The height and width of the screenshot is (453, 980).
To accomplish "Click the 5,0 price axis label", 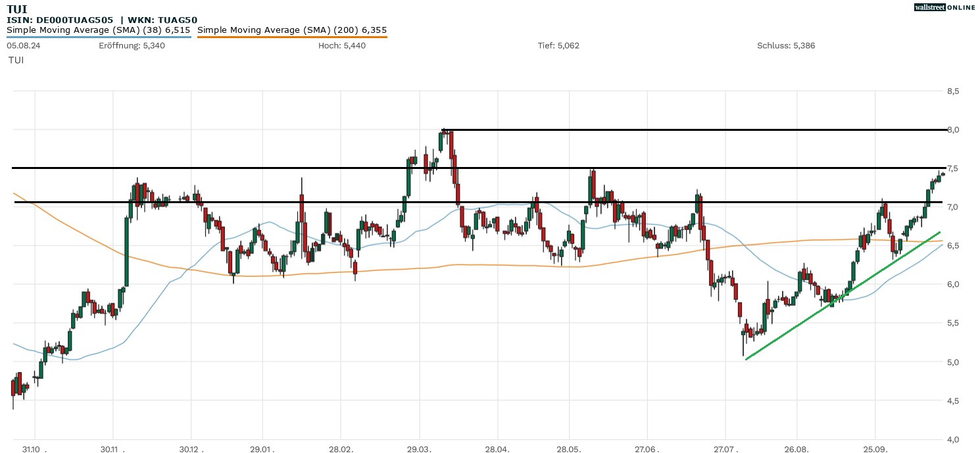I will [x=952, y=362].
